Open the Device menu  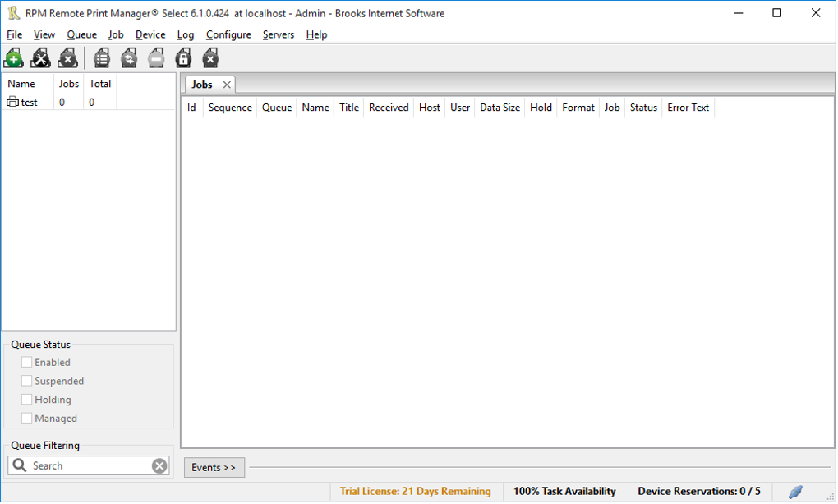[150, 34]
